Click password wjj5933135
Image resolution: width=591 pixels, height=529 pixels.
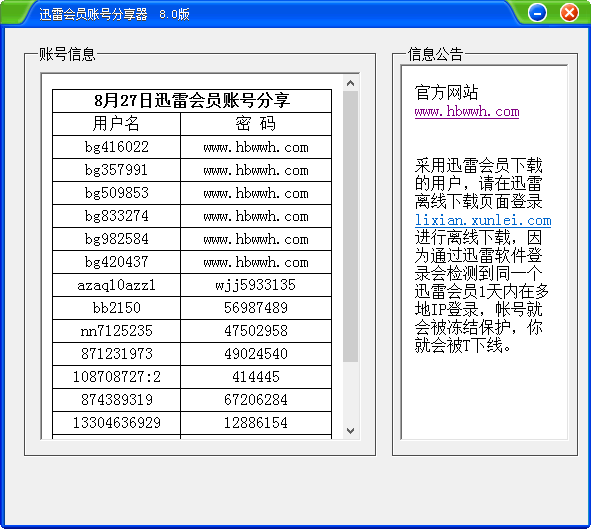(x=256, y=285)
